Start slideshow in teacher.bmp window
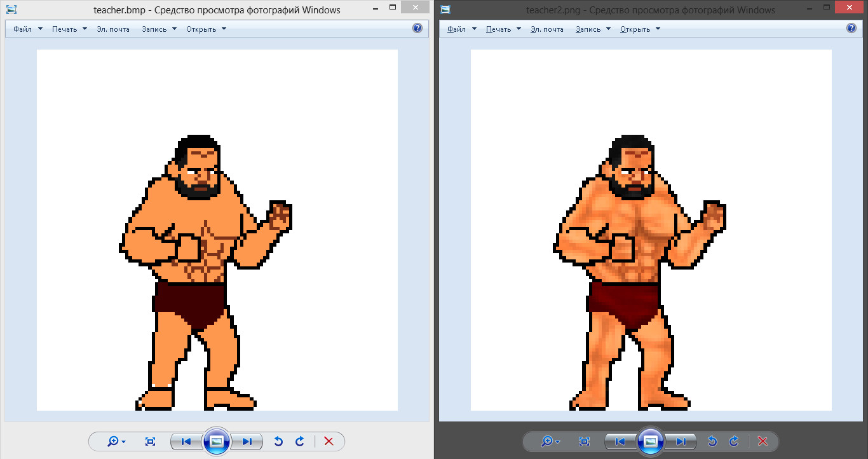The width and height of the screenshot is (868, 459). [217, 441]
